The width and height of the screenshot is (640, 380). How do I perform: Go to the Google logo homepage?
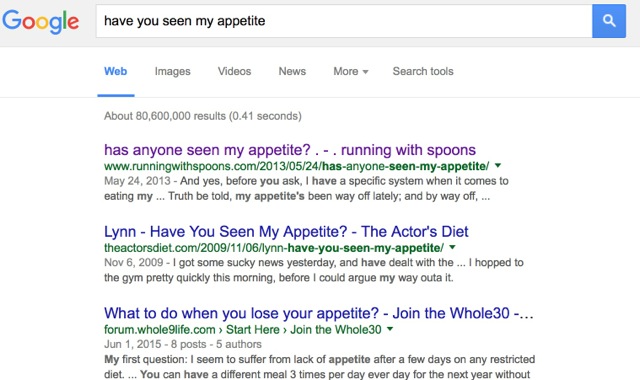coord(40,22)
